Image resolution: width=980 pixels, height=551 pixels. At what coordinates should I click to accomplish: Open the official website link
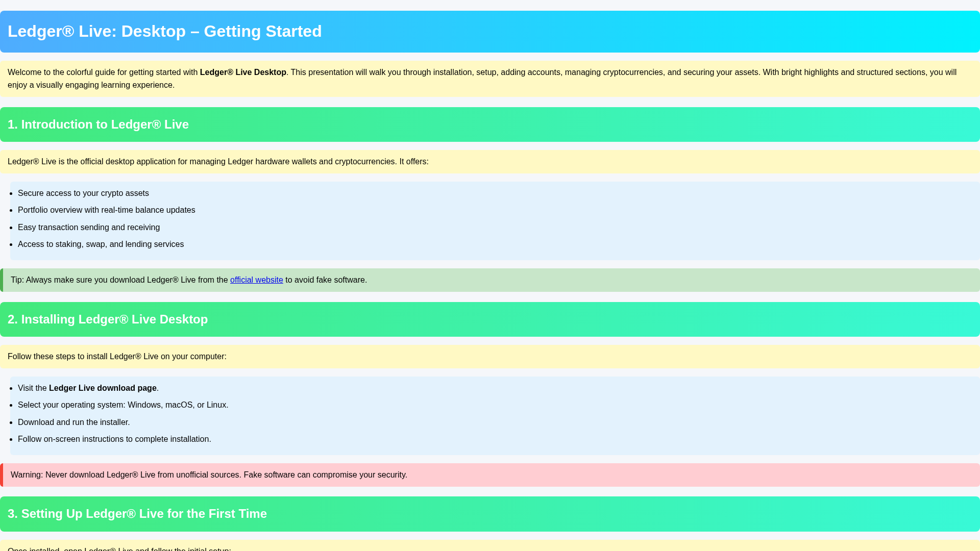pos(256,280)
